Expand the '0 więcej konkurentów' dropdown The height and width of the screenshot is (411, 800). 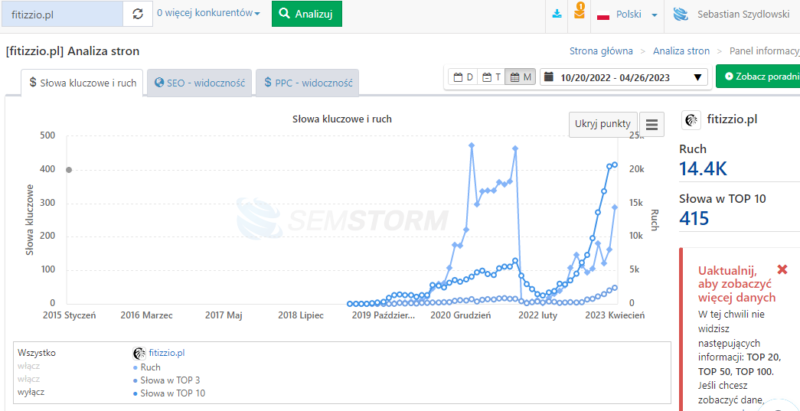point(208,15)
